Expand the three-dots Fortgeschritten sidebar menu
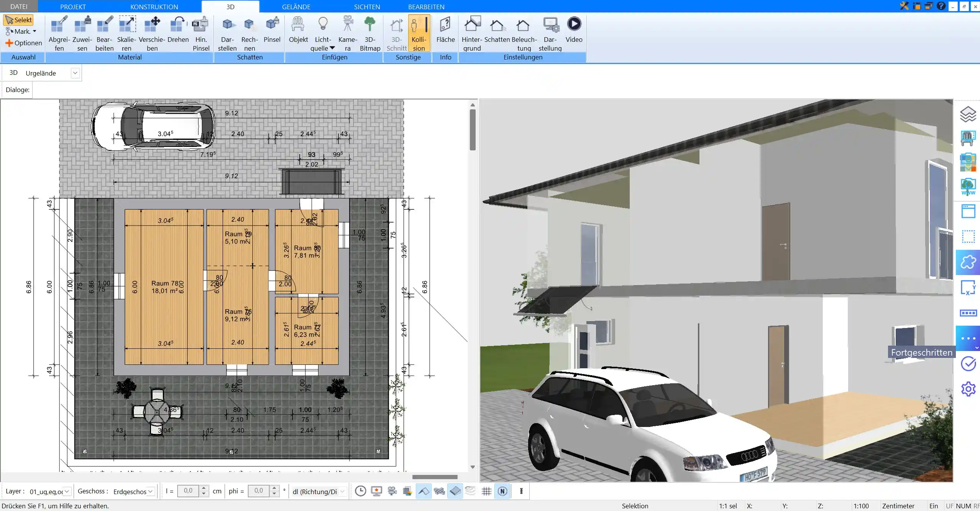Viewport: 980px width, 511px height. tap(968, 338)
